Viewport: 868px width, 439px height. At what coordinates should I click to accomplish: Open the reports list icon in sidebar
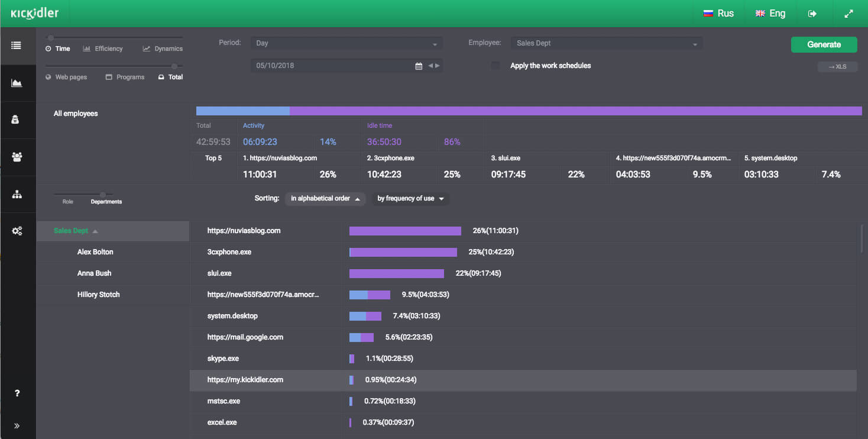coord(16,46)
